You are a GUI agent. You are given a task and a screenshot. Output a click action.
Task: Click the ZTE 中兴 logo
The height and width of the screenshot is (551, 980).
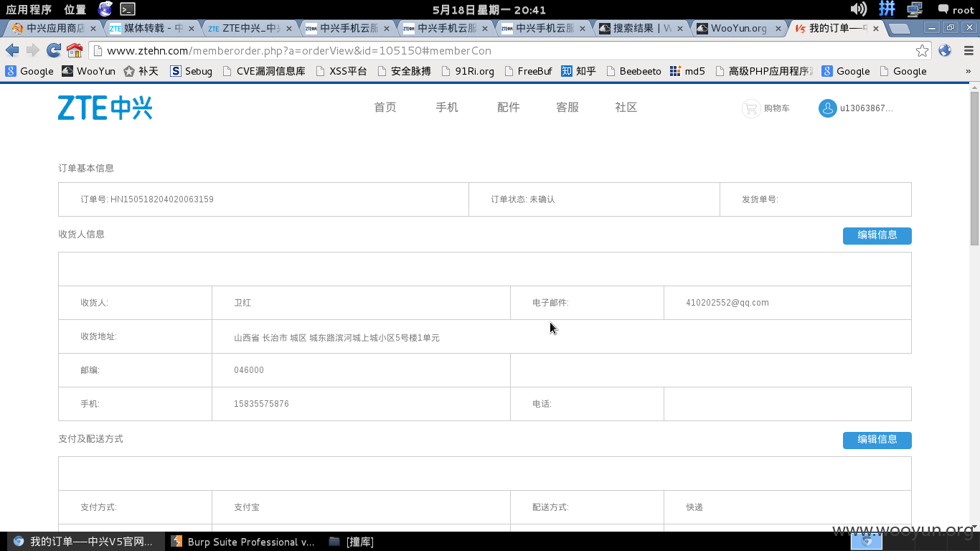[x=105, y=108]
